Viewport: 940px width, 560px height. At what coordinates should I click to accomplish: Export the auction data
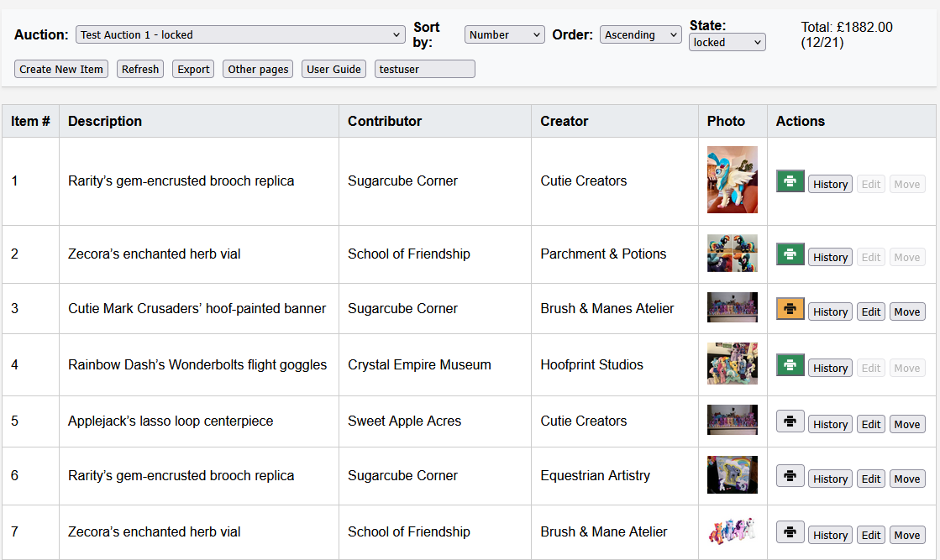point(192,69)
